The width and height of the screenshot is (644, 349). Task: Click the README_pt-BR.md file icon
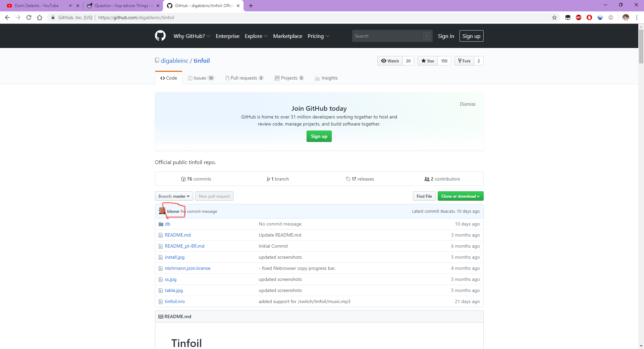click(x=161, y=246)
